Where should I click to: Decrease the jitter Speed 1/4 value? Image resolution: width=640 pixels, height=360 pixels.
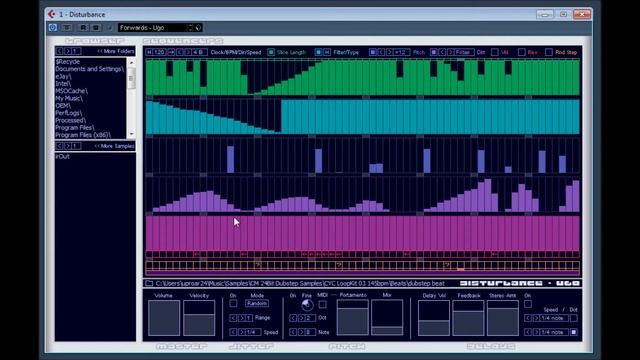[233, 332]
